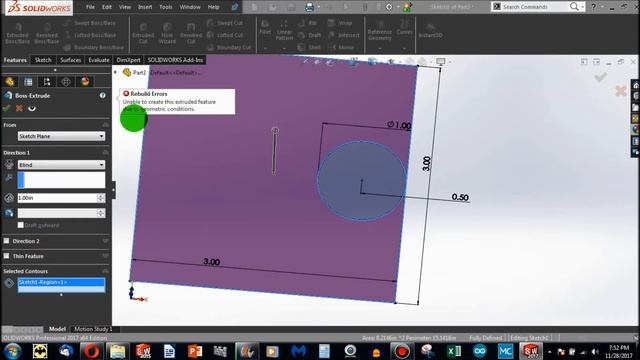Screen dimensions: 640x360
Task: Click the Extruded Boss/Base tool
Action: click(x=18, y=33)
